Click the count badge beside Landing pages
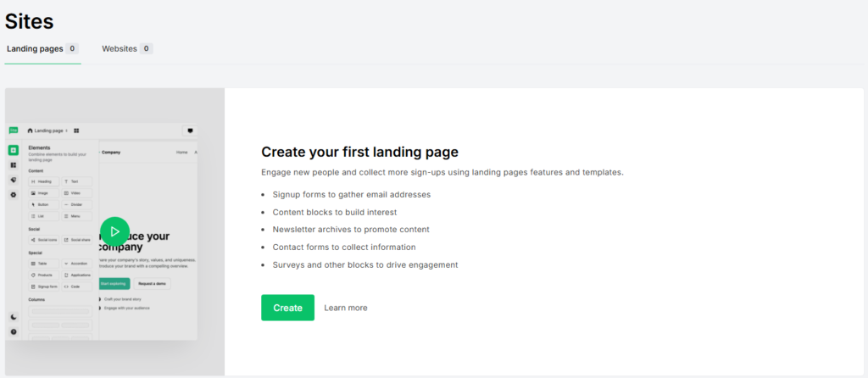 (x=72, y=48)
